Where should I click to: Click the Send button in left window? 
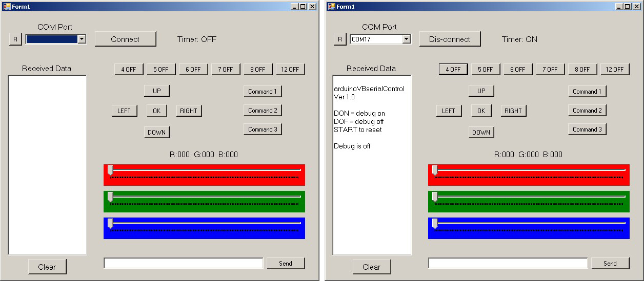coord(286,263)
